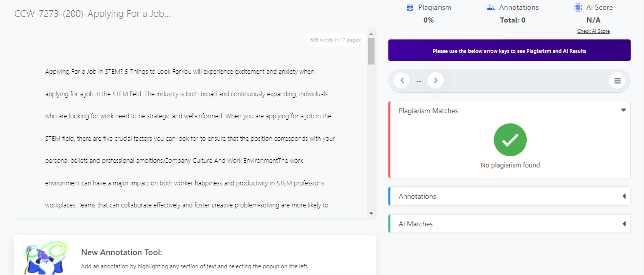Viewport: 644px width, 275px height.
Task: Click the Annotations people icon
Action: (490, 8)
